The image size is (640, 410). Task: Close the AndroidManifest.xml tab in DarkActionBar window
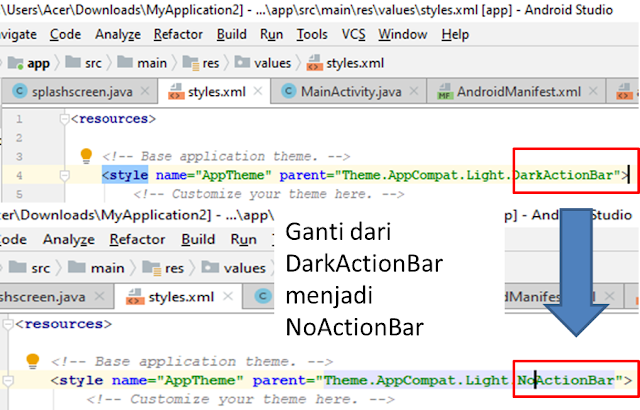[x=593, y=91]
